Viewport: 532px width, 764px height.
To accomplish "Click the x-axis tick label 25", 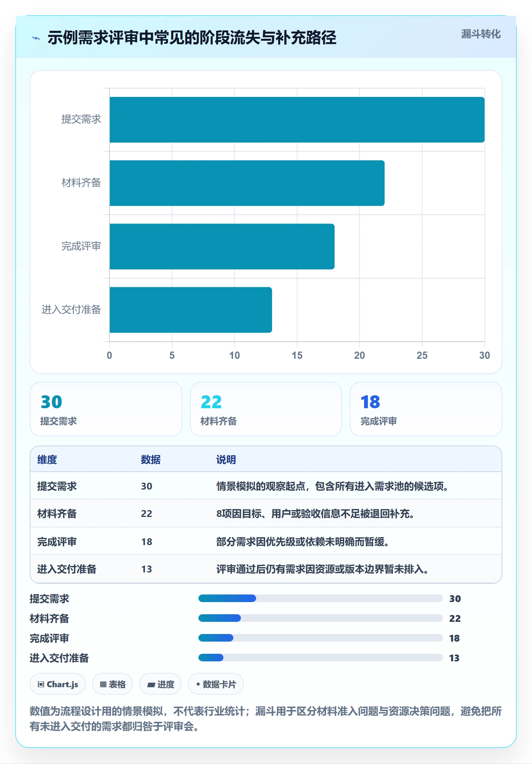I will pos(422,355).
